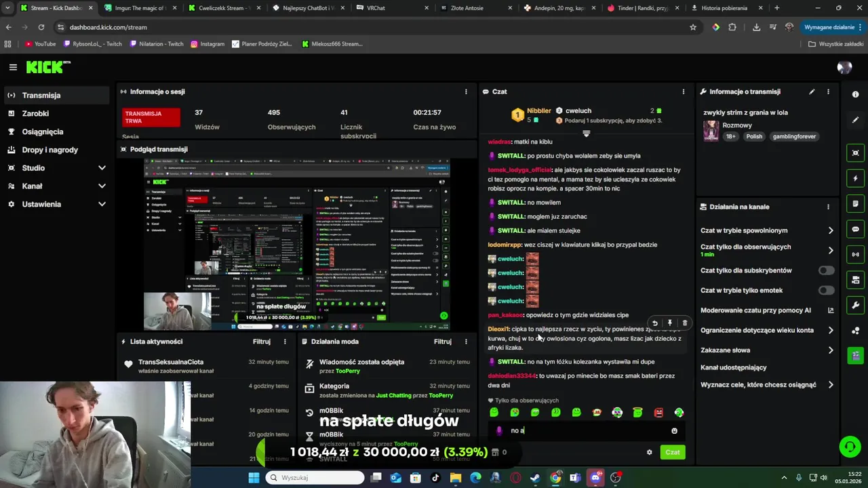
Task: Click the stream preview thumbnail
Action: 296,244
